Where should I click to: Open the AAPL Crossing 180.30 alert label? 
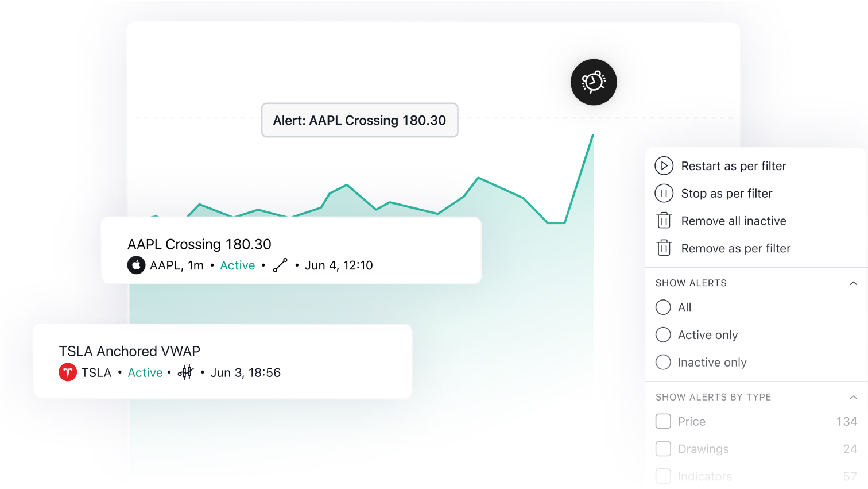click(359, 120)
